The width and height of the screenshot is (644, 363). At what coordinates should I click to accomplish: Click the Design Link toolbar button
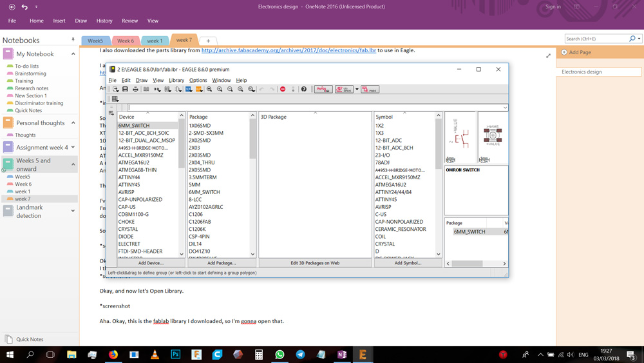point(323,89)
